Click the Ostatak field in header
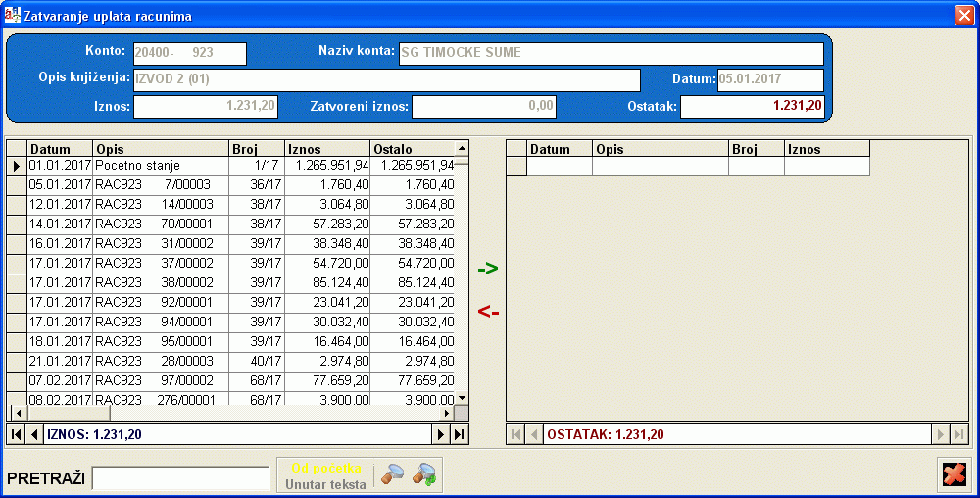Image resolution: width=980 pixels, height=498 pixels. tap(753, 106)
